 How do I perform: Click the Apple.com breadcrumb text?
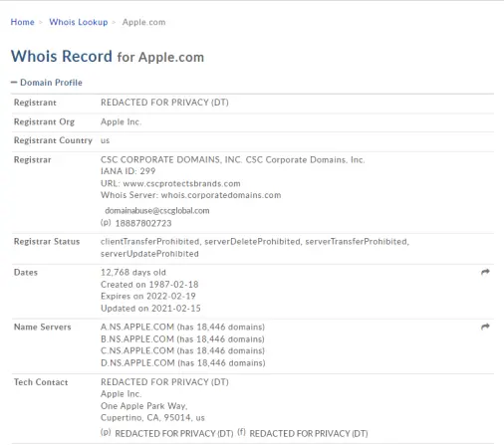[143, 22]
